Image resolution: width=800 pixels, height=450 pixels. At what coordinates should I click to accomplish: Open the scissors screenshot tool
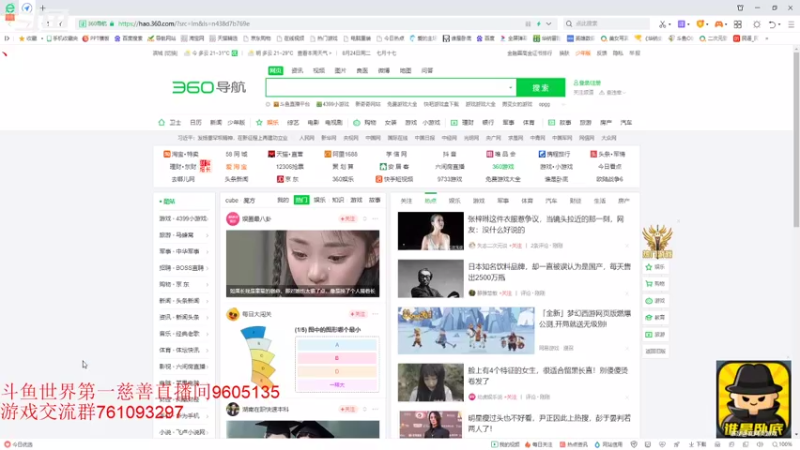tap(662, 24)
